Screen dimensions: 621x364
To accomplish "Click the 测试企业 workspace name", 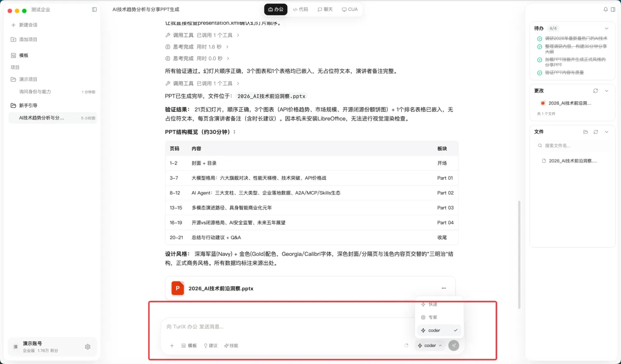I will (x=40, y=10).
